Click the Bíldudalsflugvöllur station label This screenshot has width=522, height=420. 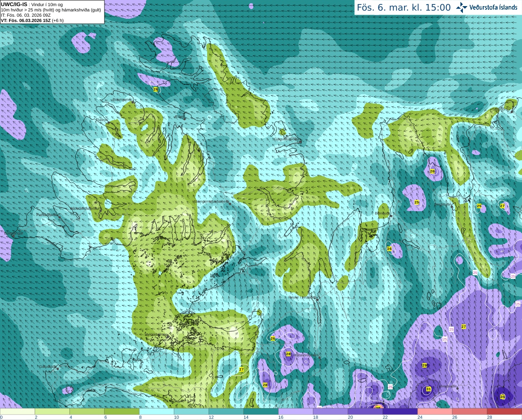pyautogui.click(x=85, y=208)
